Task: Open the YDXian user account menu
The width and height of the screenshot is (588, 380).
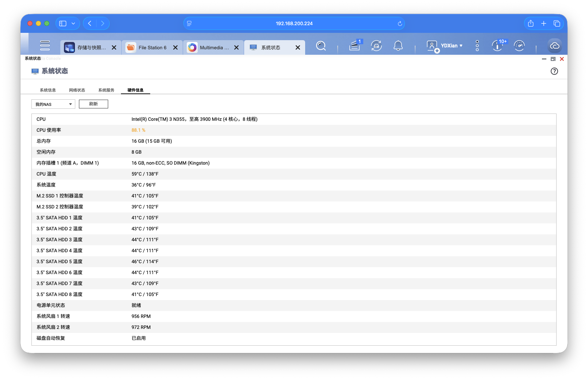Action: click(x=445, y=46)
